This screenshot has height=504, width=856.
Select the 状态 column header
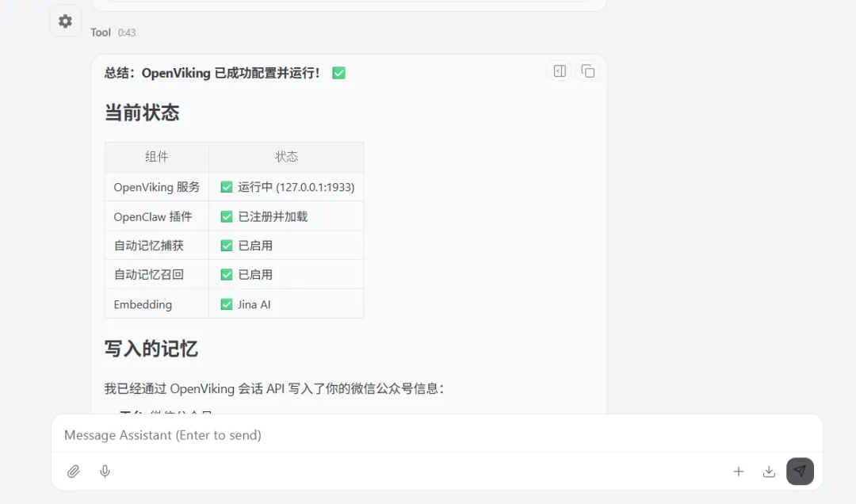click(287, 157)
